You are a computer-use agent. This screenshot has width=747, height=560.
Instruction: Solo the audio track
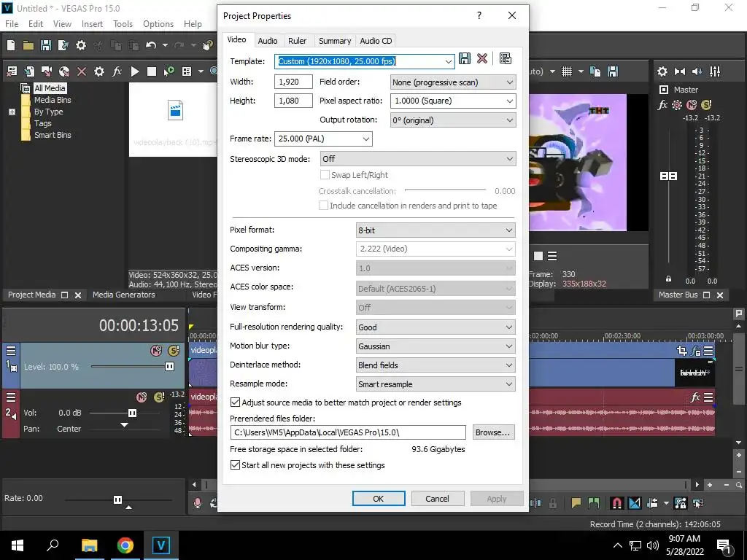point(159,397)
